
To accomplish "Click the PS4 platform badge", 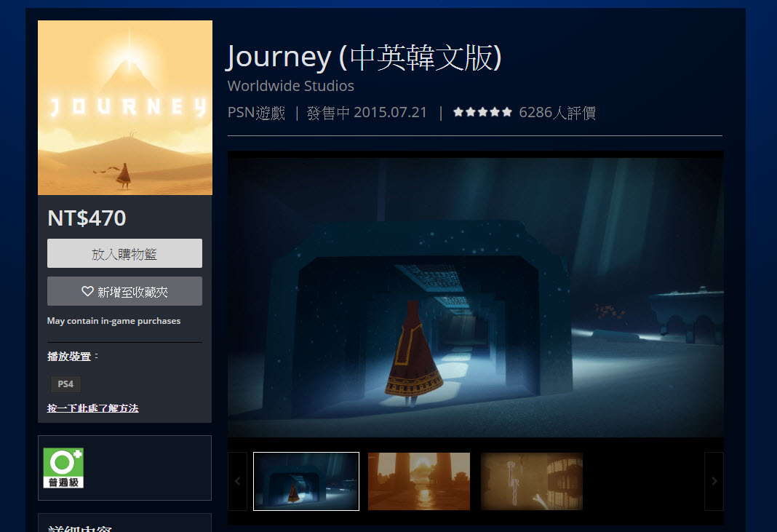I will (65, 384).
